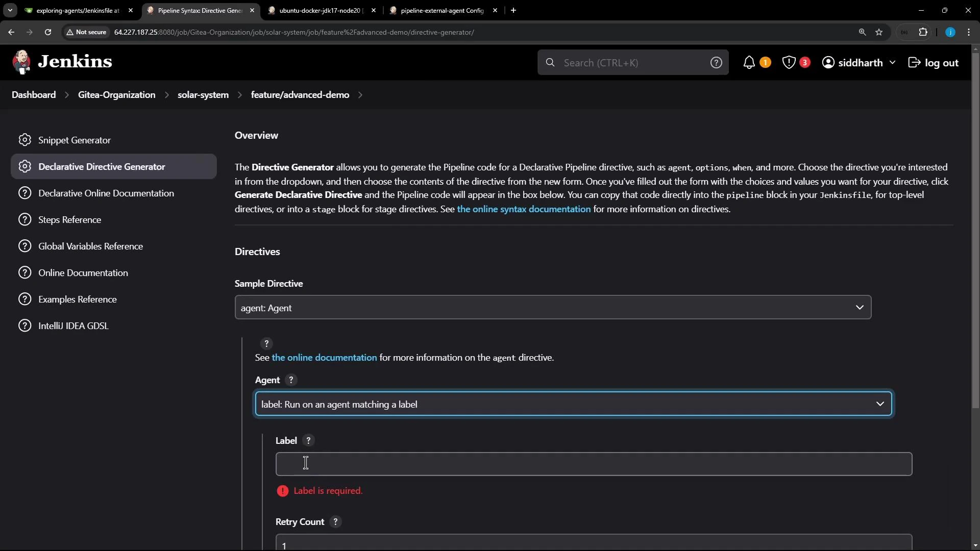Open the Snippet Generator from the sidebar
This screenshot has width=980, height=551.
click(x=73, y=140)
